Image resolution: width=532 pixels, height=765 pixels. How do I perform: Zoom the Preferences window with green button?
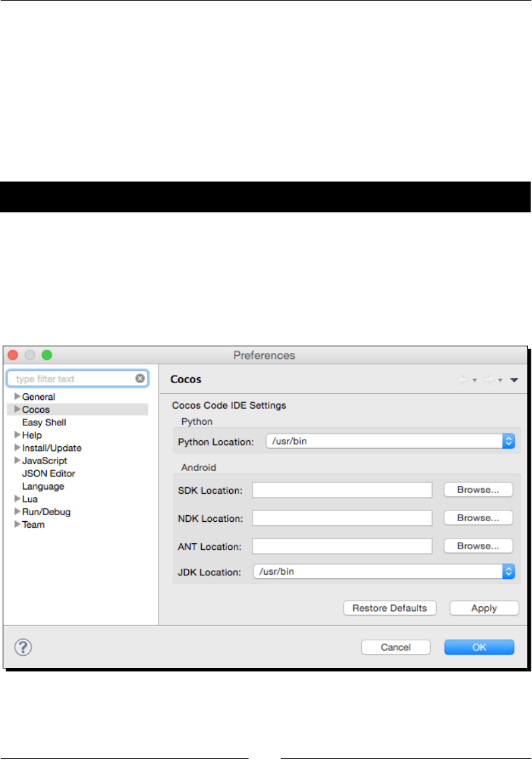pyautogui.click(x=47, y=355)
